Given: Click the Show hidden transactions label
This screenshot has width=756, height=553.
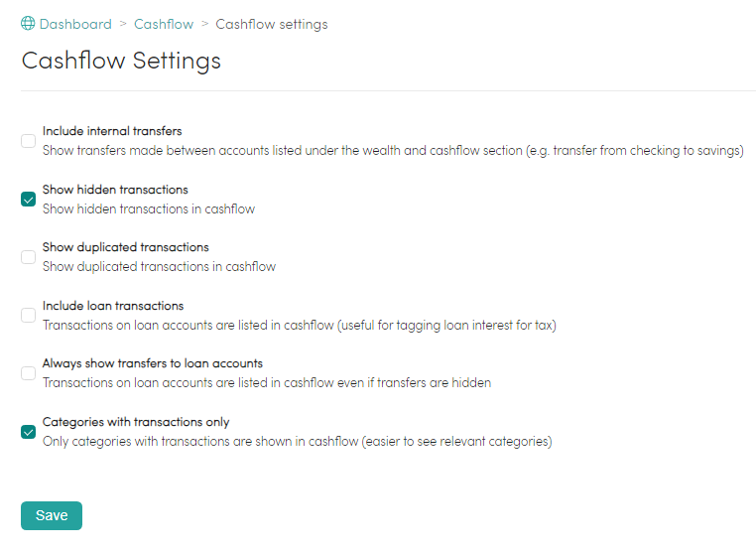Looking at the screenshot, I should [x=115, y=190].
